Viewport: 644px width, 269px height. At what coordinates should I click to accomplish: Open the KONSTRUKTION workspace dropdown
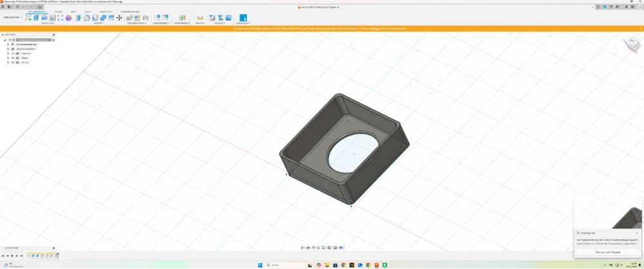pos(12,17)
